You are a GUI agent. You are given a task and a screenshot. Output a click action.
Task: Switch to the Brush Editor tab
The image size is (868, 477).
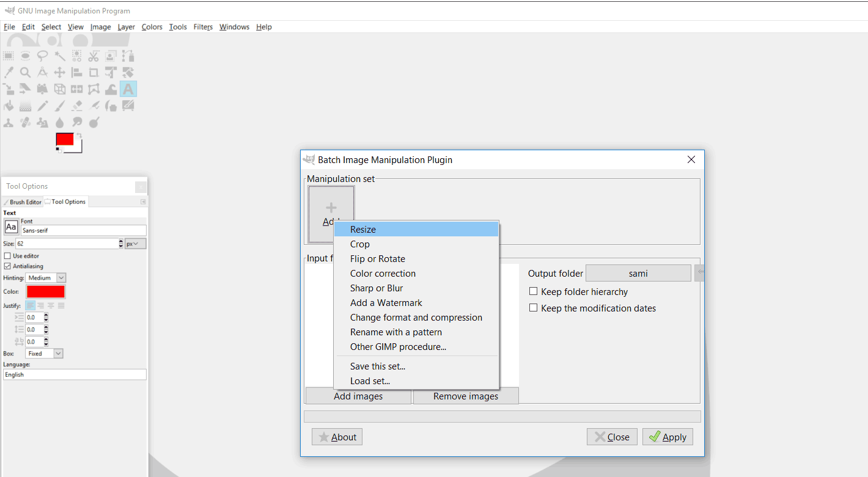(22, 202)
